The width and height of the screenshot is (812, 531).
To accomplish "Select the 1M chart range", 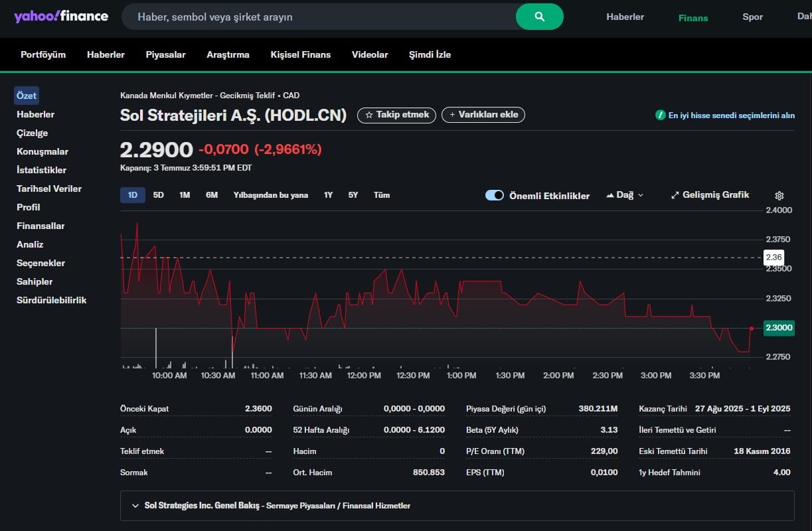I will coord(185,195).
